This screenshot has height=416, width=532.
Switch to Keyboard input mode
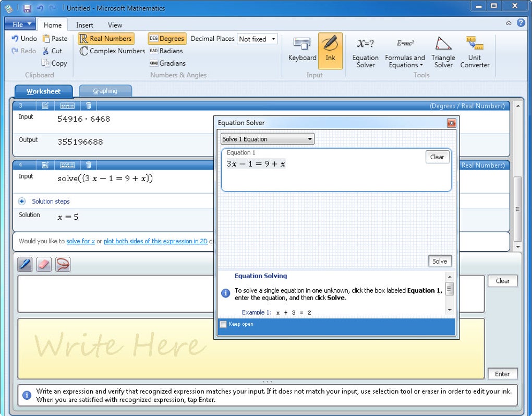[302, 51]
